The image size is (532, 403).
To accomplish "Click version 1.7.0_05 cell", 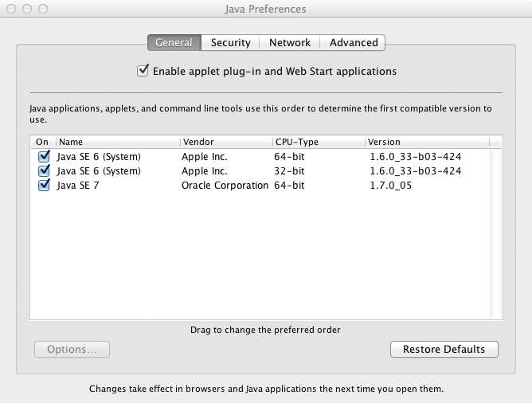I will 390,186.
